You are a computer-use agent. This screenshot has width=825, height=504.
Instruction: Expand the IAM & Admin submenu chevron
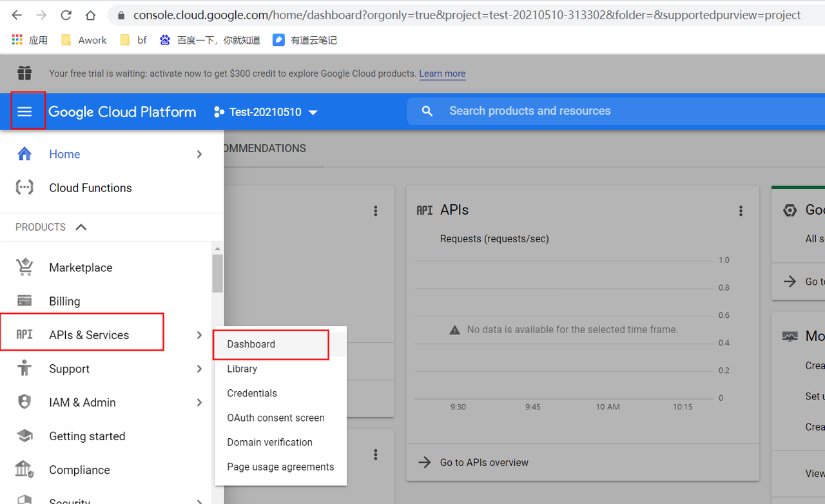(199, 402)
